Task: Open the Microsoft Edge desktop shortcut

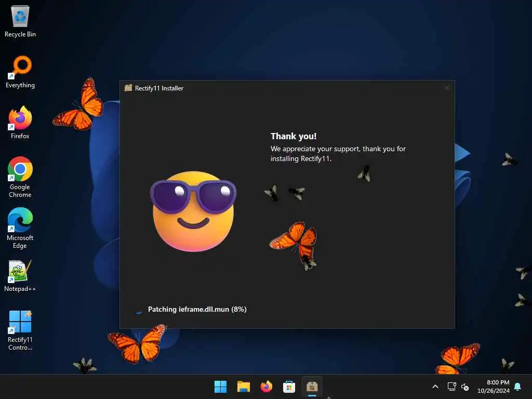Action: [x=20, y=228]
